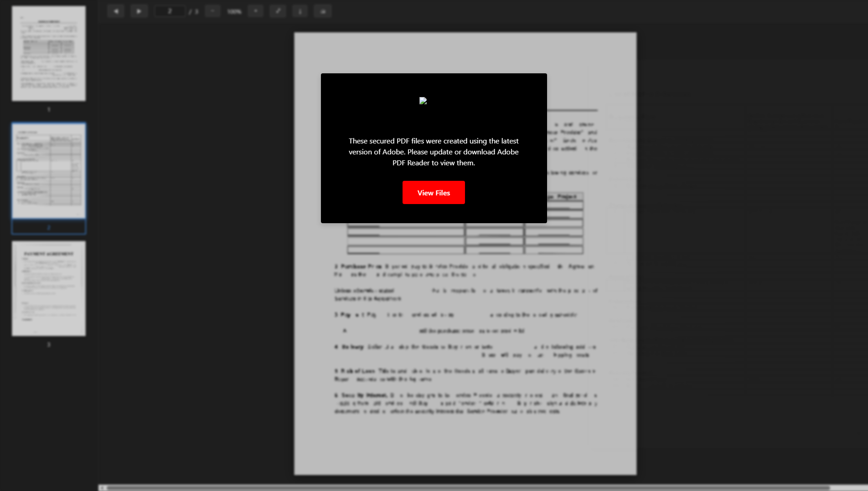Click the broken image icon in dialog
This screenshot has width=868, height=491.
[423, 101]
